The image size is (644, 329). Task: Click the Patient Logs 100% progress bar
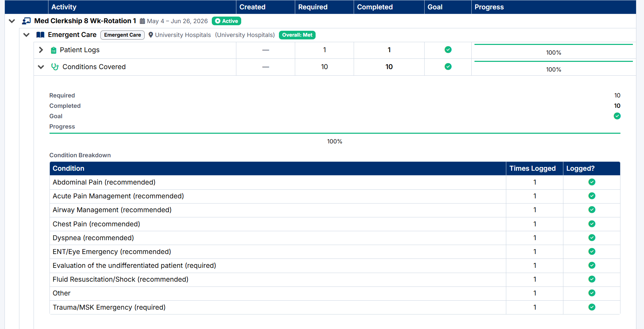pyautogui.click(x=554, y=45)
